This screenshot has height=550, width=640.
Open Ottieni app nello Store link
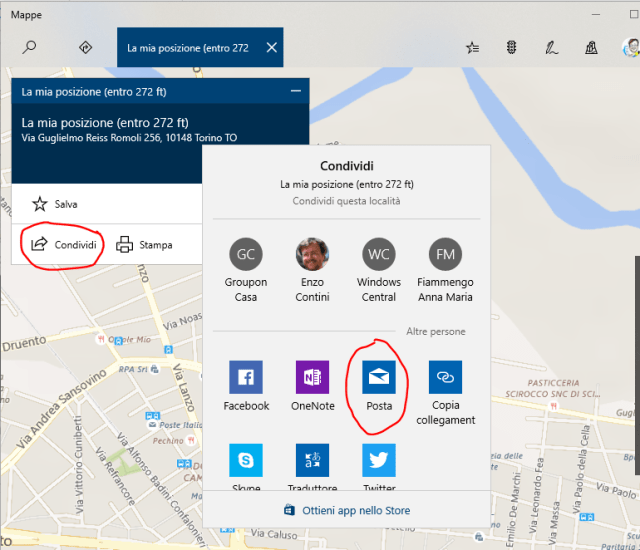347,510
